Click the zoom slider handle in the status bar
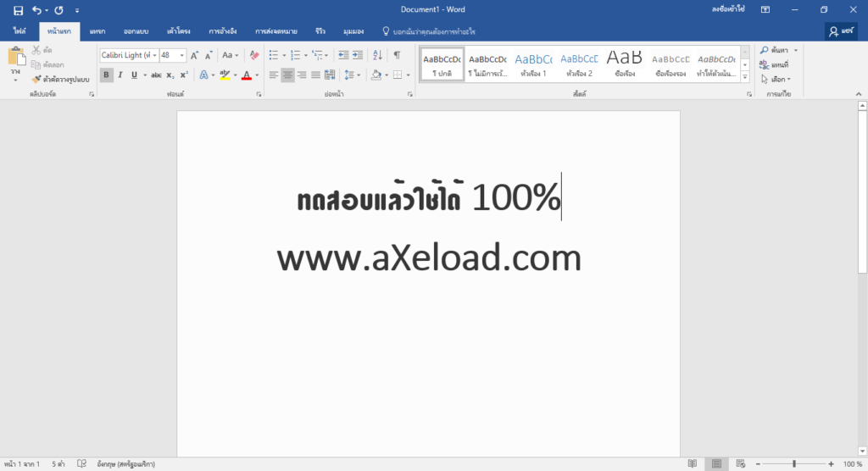868x471 pixels. [793, 464]
